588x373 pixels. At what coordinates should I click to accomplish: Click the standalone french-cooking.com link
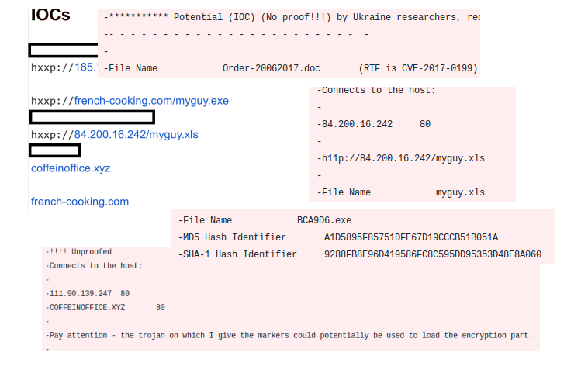80,202
